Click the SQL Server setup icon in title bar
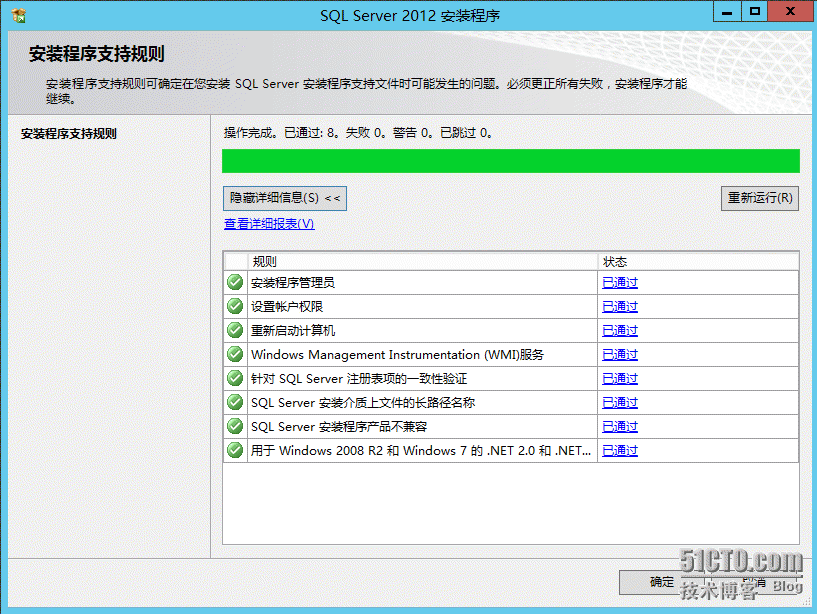The image size is (817, 614). [18, 16]
